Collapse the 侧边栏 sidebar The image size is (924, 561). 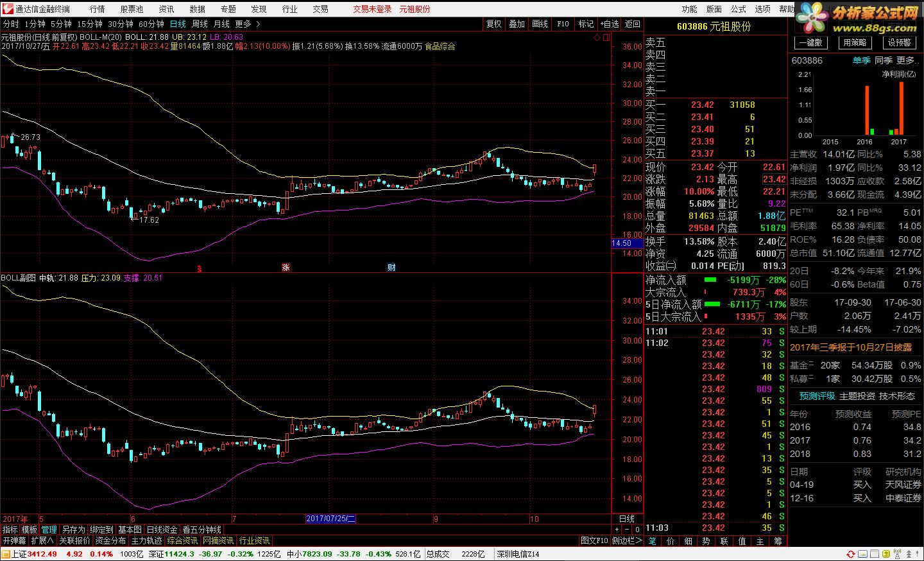pyautogui.click(x=626, y=540)
